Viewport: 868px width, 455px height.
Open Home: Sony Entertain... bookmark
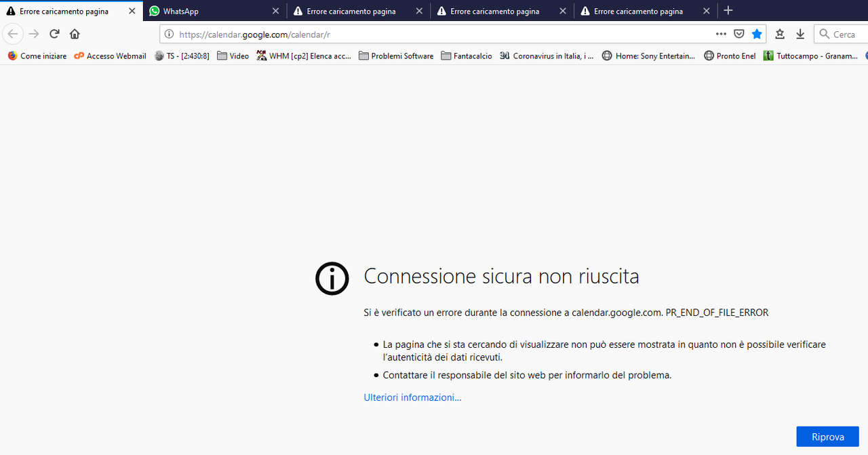pos(648,56)
